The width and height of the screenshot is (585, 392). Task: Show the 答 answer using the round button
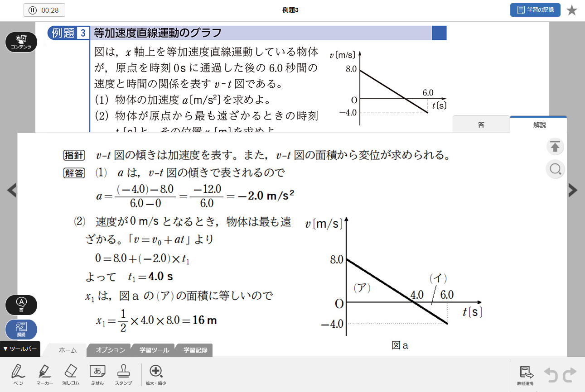pyautogui.click(x=21, y=305)
